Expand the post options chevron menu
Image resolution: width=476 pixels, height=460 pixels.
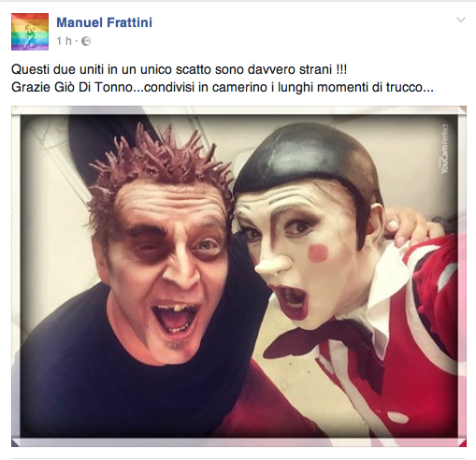[x=461, y=21]
